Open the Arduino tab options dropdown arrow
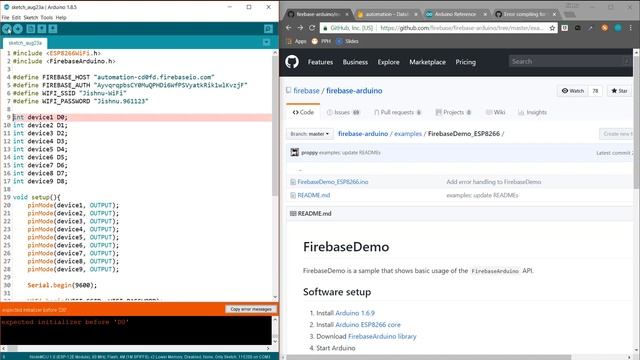Viewport: 640px width, 360px height. coord(267,42)
